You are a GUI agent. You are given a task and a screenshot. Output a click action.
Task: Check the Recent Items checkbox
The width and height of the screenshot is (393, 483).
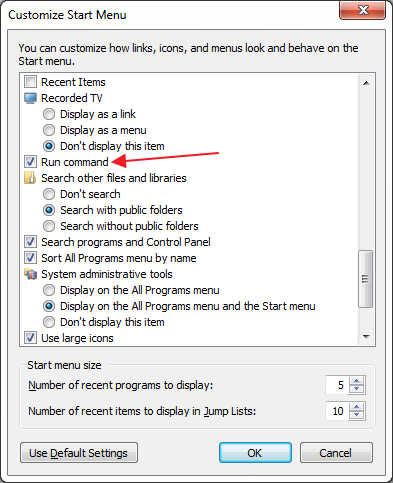30,82
